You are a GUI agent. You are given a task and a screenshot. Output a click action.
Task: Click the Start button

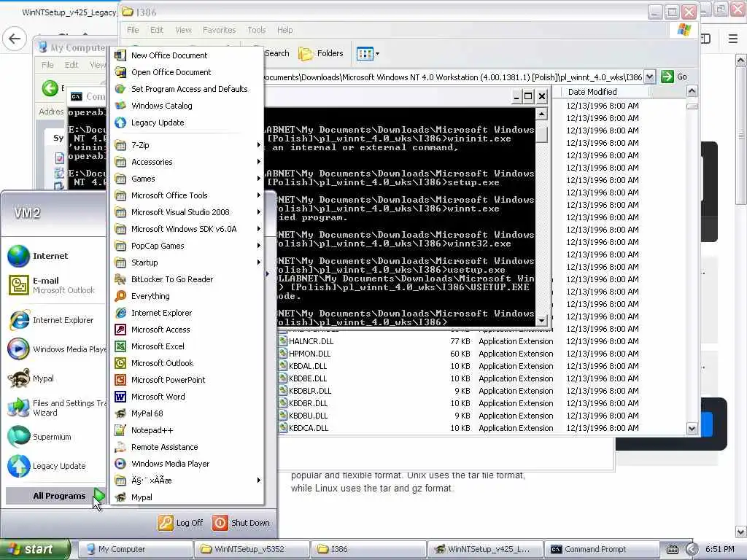click(x=34, y=550)
